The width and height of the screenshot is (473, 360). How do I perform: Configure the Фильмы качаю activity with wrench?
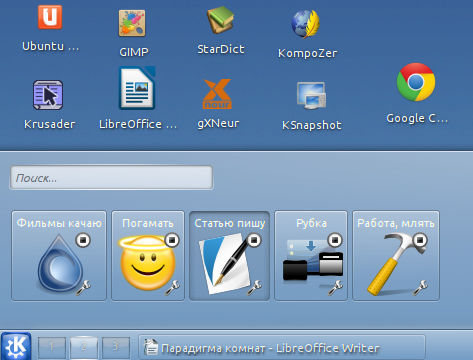pyautogui.click(x=83, y=288)
